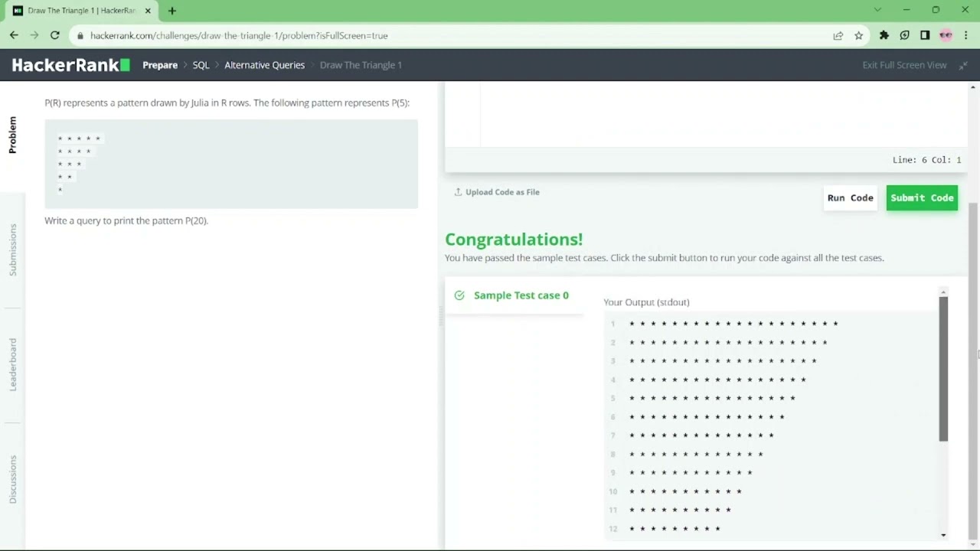The width and height of the screenshot is (980, 551).
Task: Click the green check icon of test case 0
Action: pyautogui.click(x=459, y=295)
